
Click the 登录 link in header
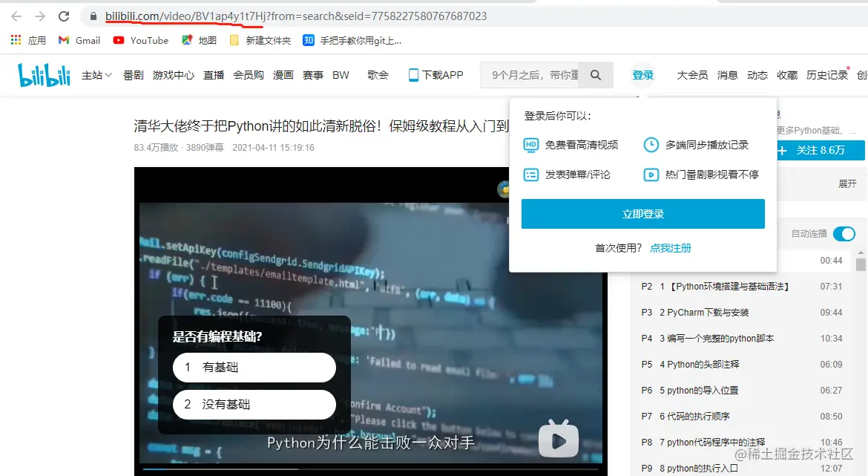[643, 75]
